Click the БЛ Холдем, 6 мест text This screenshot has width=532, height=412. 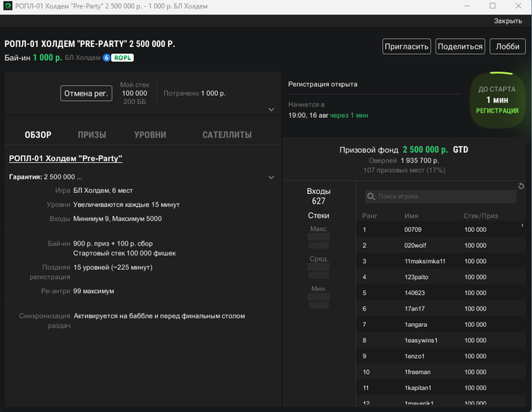point(103,191)
